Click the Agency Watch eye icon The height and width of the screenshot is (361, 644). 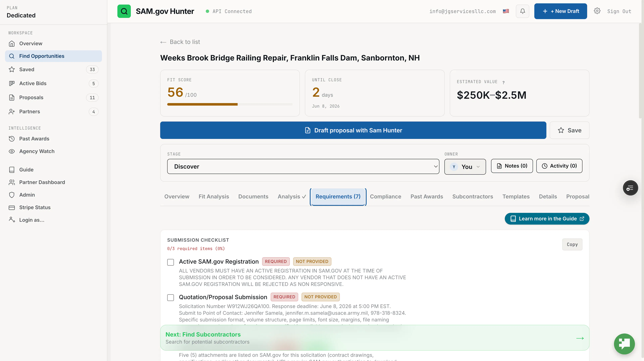coord(12,151)
